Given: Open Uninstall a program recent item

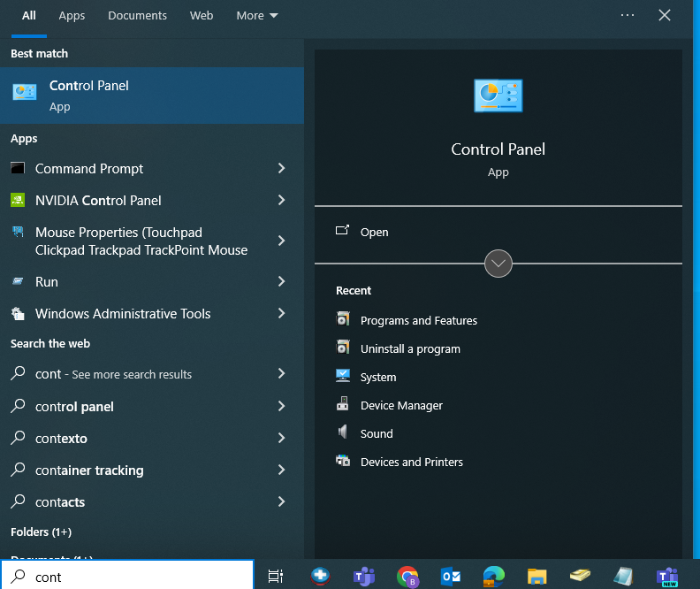Looking at the screenshot, I should click(x=410, y=348).
